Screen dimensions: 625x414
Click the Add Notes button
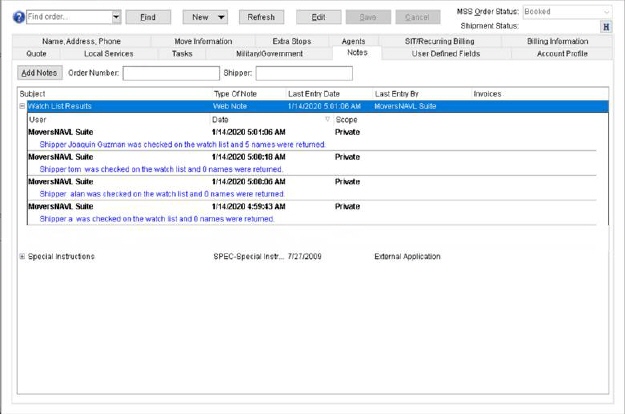[39, 73]
